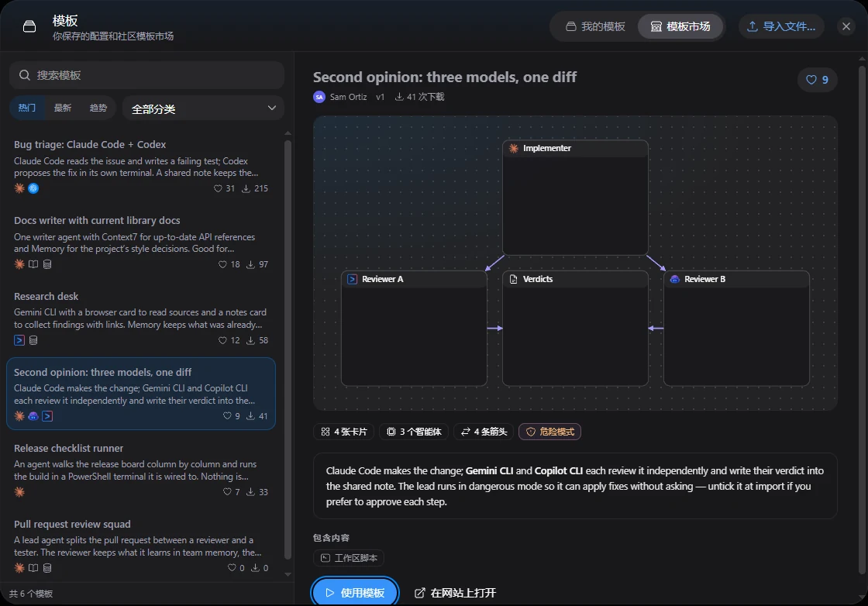Click the 导入文件... button

click(x=781, y=26)
